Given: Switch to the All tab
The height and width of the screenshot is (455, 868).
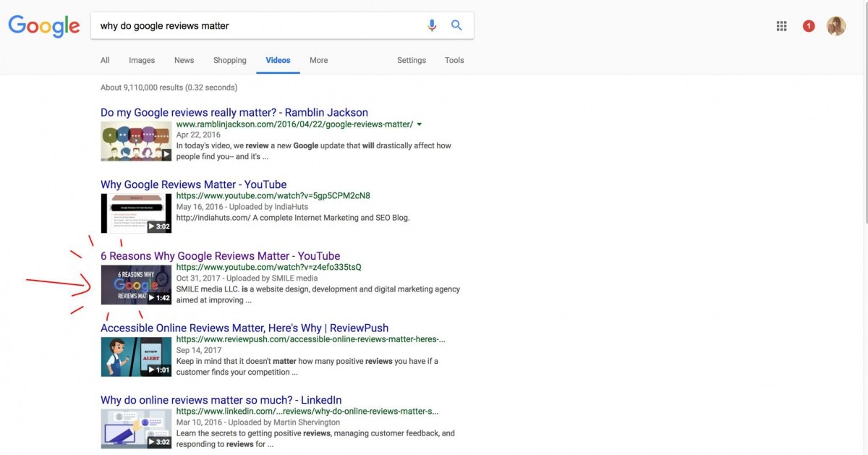Looking at the screenshot, I should (105, 60).
